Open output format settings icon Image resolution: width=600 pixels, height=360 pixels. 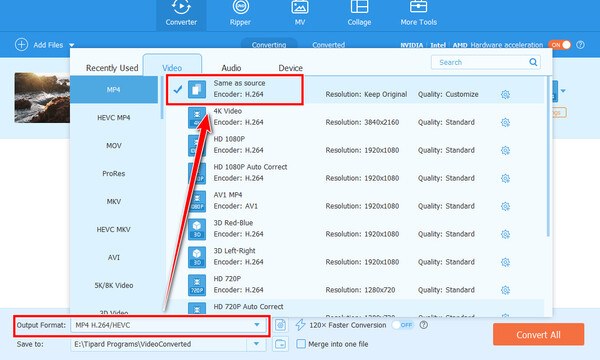coord(280,325)
